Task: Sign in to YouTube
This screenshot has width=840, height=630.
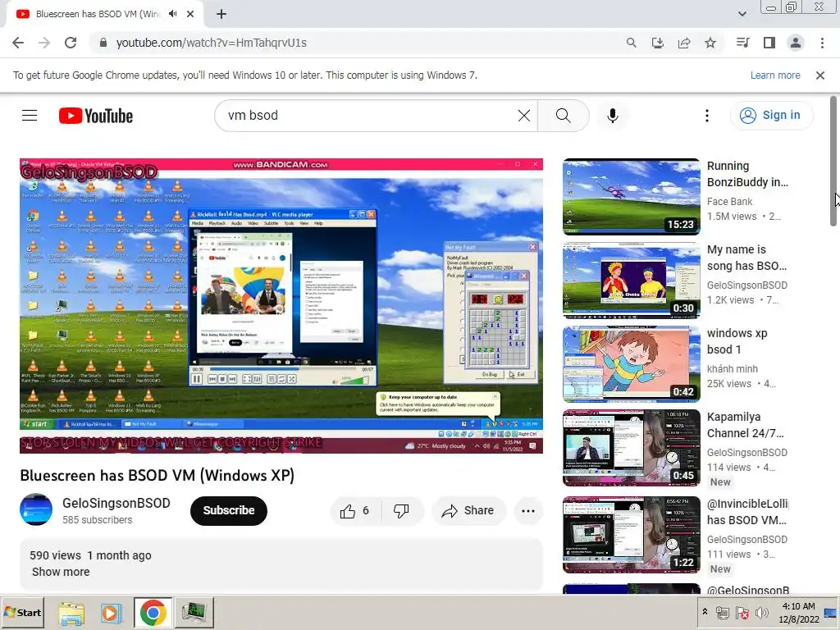Action: pyautogui.click(x=771, y=115)
